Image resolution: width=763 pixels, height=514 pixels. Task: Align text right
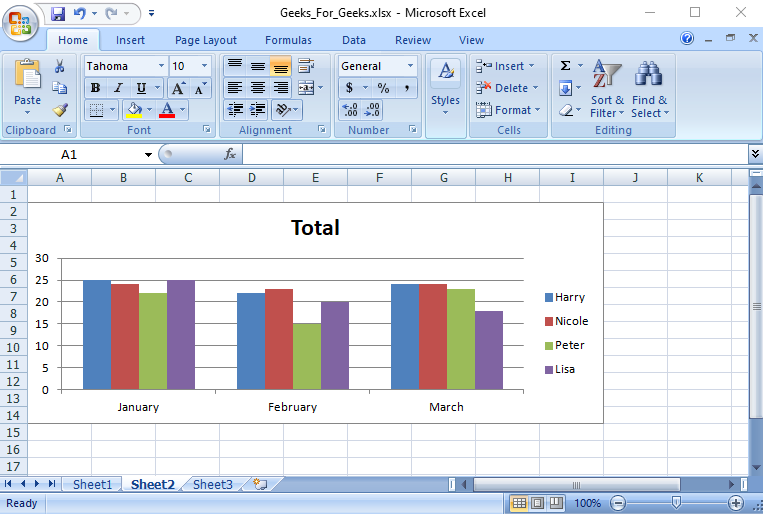(281, 88)
